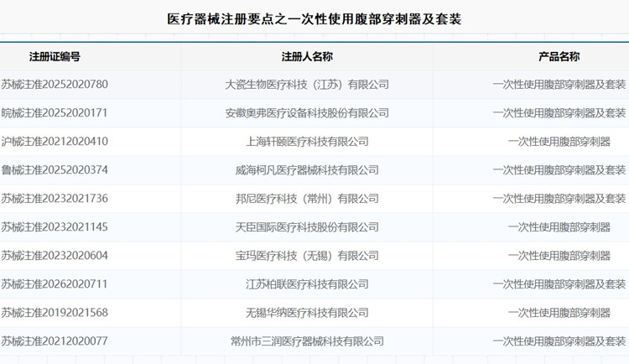This screenshot has height=364, width=629.
Task: Click registrant 江苏柏联医疗科技有限公司
Action: (x=307, y=283)
